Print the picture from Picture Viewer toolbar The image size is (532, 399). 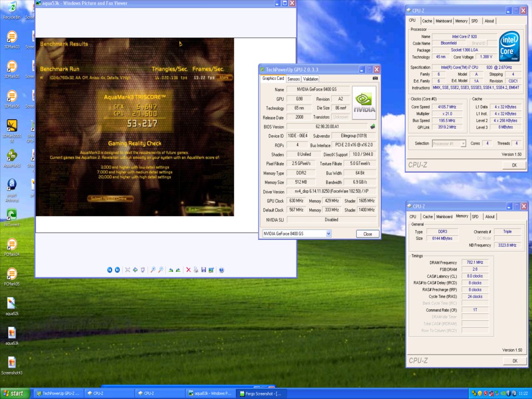pyautogui.click(x=196, y=270)
